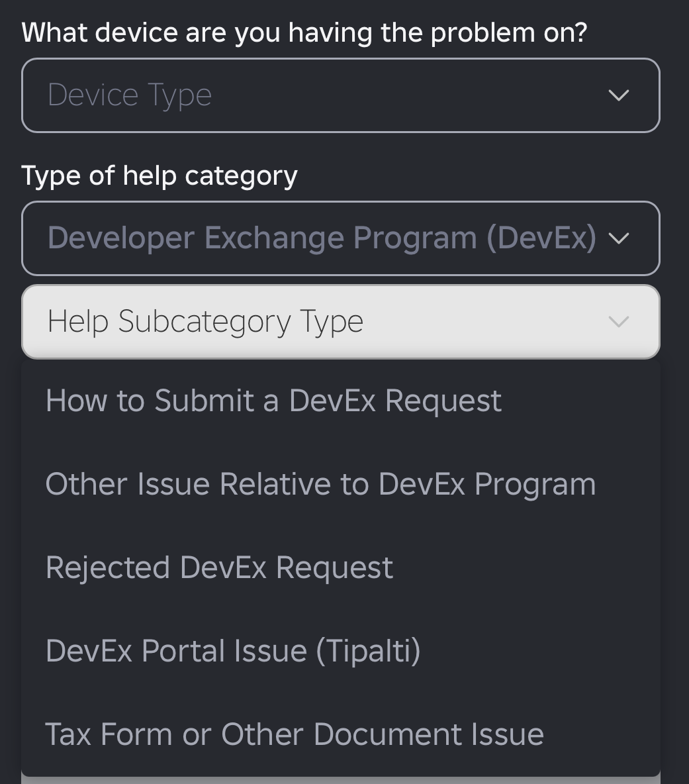Click the word Rejected in the options list
The image size is (689, 784).
point(107,568)
